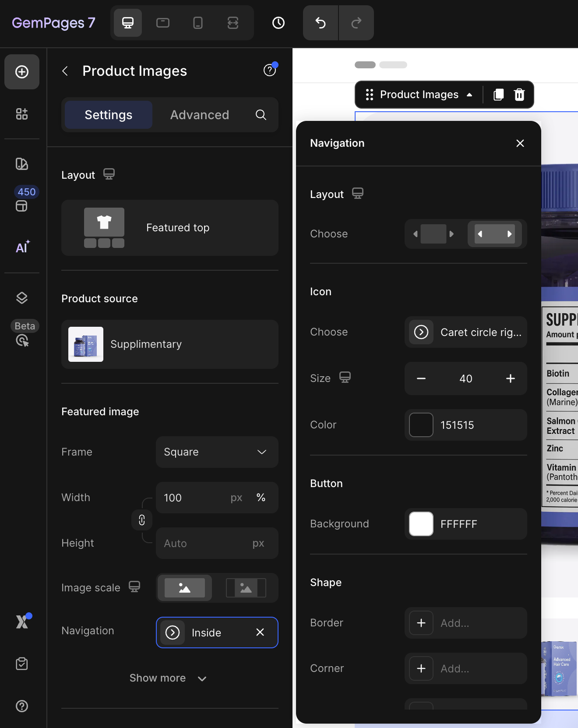The width and height of the screenshot is (578, 728).
Task: Delete the Product Images element
Action: coord(519,95)
